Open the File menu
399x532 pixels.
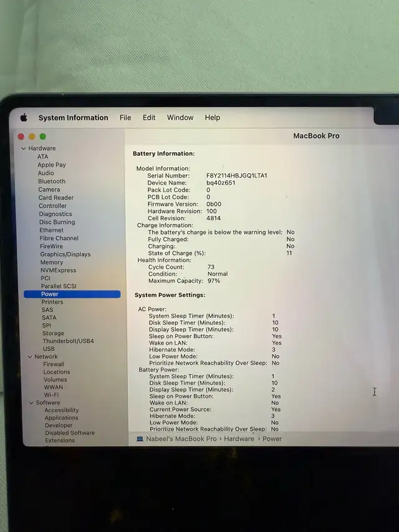[x=125, y=118]
